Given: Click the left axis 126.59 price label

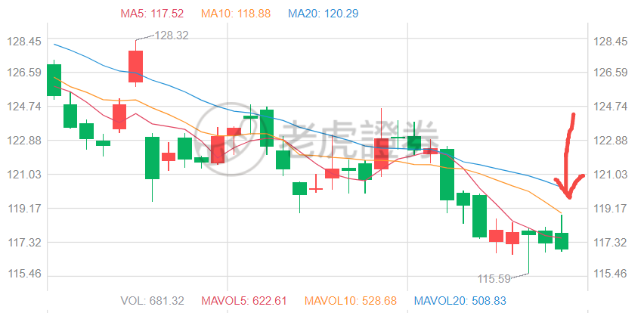Looking at the screenshot, I should (24, 73).
